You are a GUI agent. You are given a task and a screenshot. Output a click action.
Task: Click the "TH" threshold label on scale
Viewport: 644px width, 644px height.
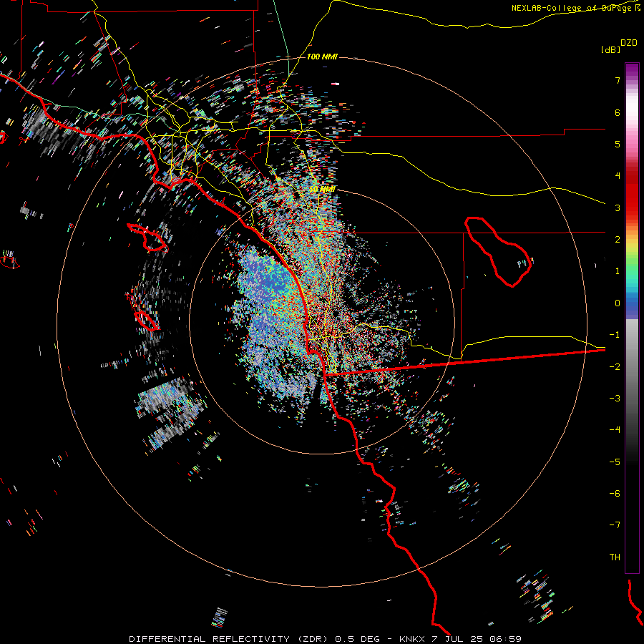(615, 557)
